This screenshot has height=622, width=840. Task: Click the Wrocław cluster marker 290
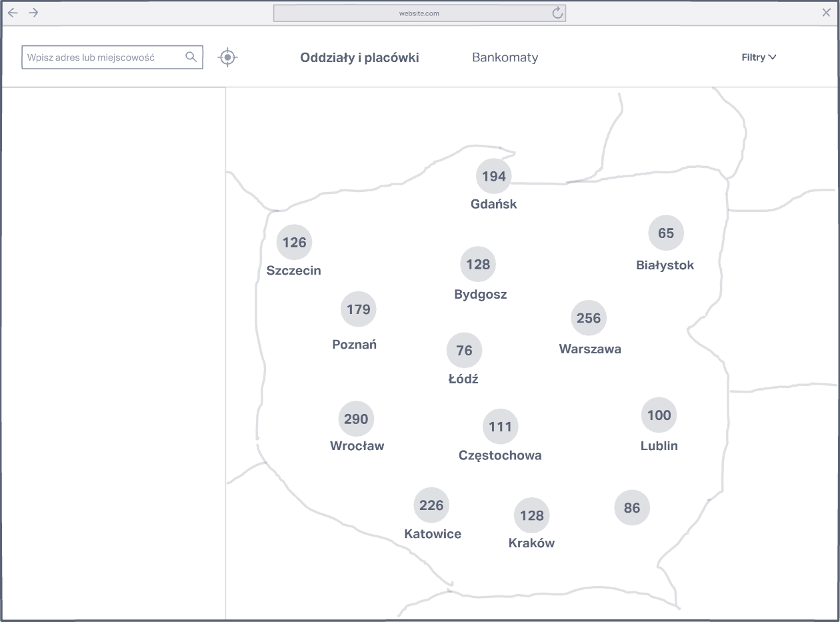[356, 419]
